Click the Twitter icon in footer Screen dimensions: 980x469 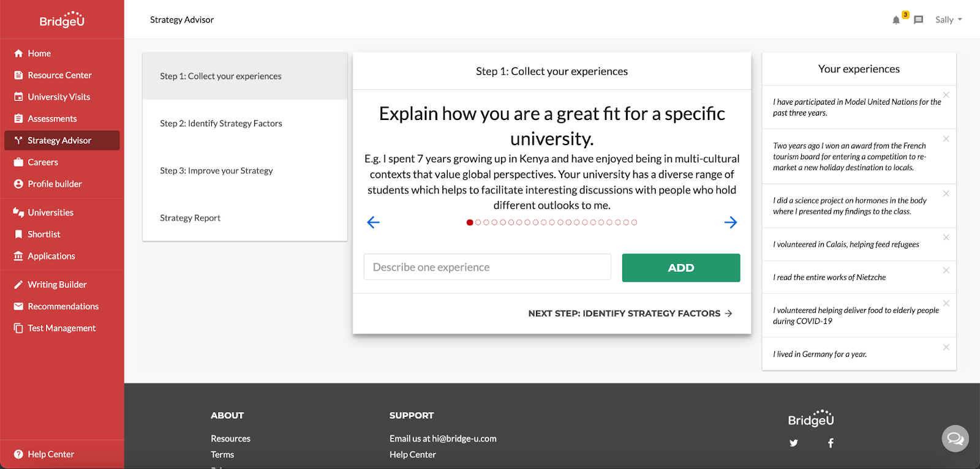[794, 443]
